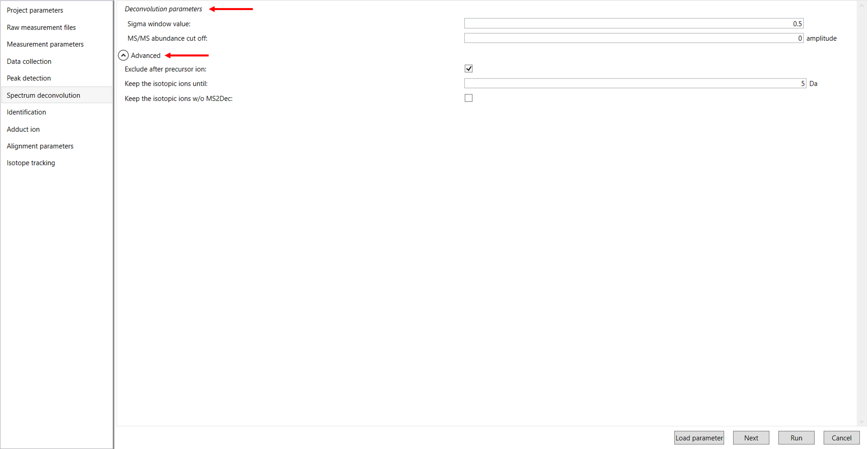Switch to Isotope tracking settings
868x449 pixels.
pyautogui.click(x=31, y=162)
